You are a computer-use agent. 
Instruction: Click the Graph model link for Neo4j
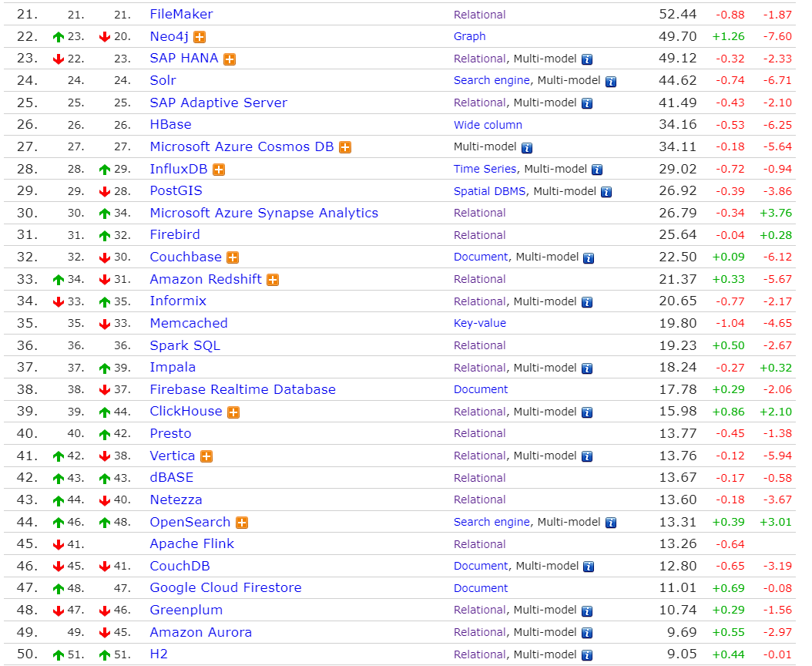[x=470, y=36]
